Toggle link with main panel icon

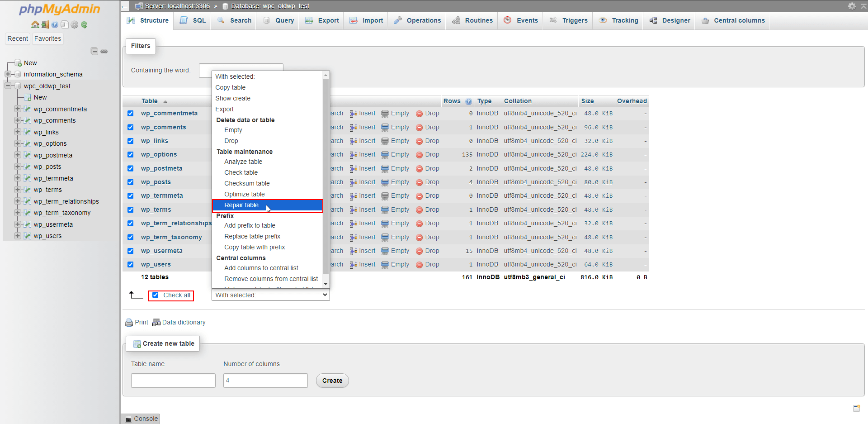point(104,51)
